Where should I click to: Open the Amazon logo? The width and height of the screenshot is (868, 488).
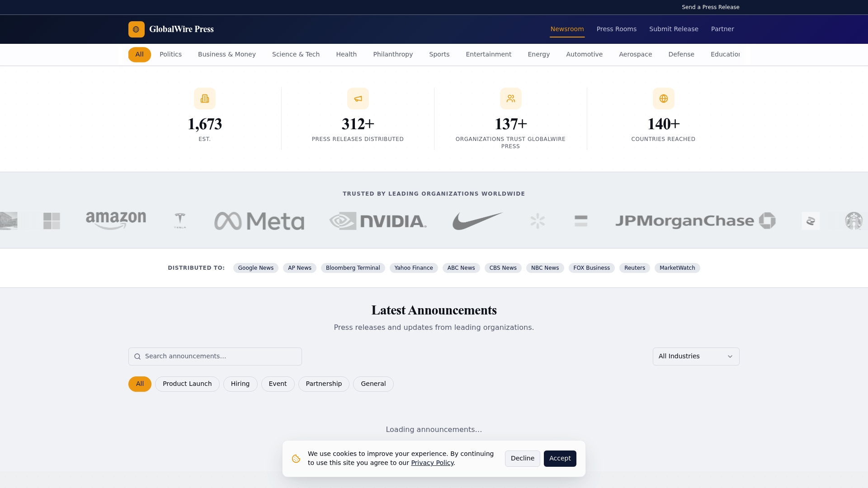[116, 221]
